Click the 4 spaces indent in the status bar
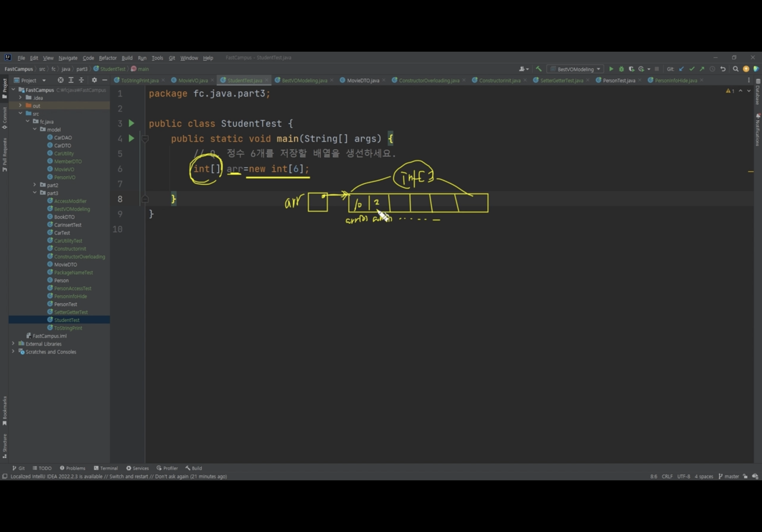Viewport: 762px width, 532px height. (704, 476)
